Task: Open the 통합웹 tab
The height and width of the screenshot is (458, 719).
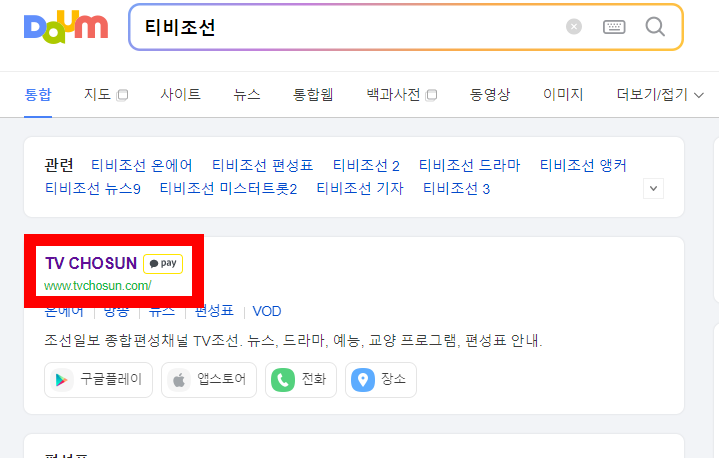Action: [313, 94]
